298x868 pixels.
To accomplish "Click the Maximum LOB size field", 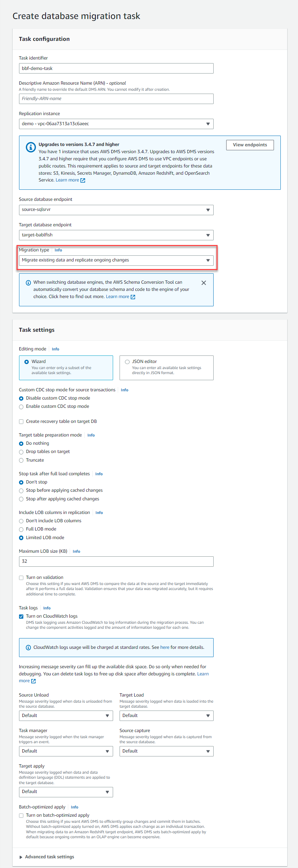I will click(x=116, y=561).
